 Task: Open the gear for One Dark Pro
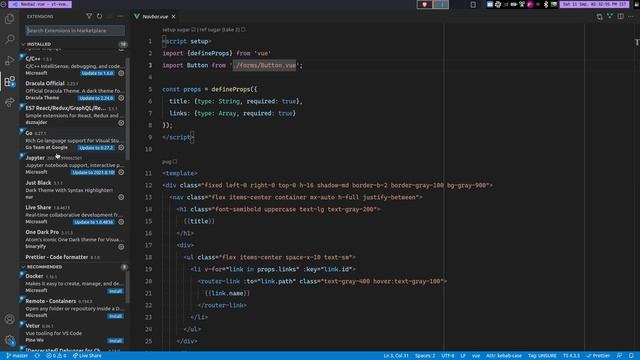tap(121, 247)
